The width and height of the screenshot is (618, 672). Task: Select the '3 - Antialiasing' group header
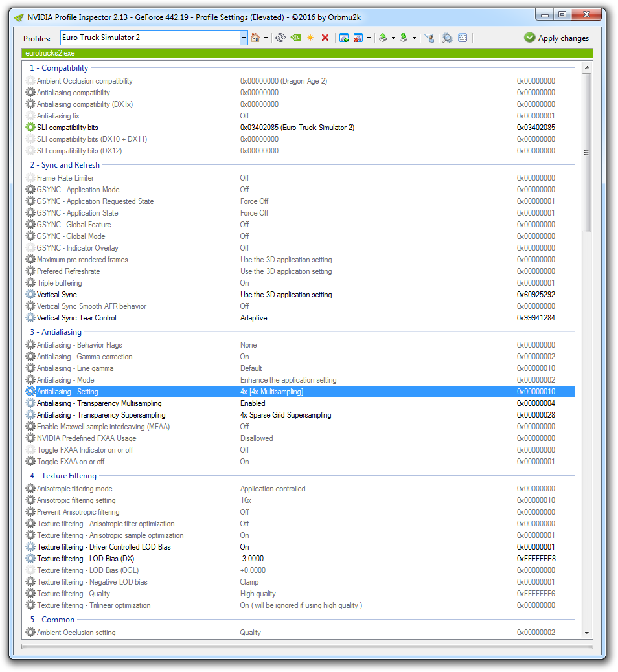click(x=56, y=332)
